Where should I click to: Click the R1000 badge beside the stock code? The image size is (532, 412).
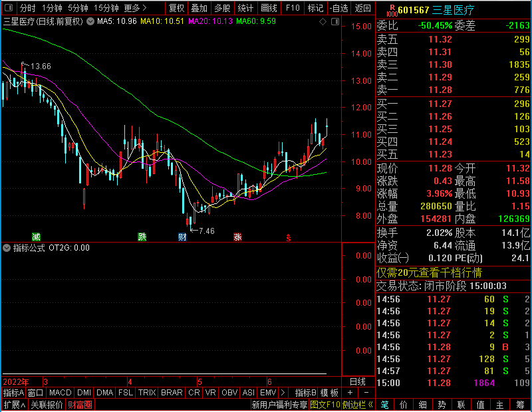[392, 11]
